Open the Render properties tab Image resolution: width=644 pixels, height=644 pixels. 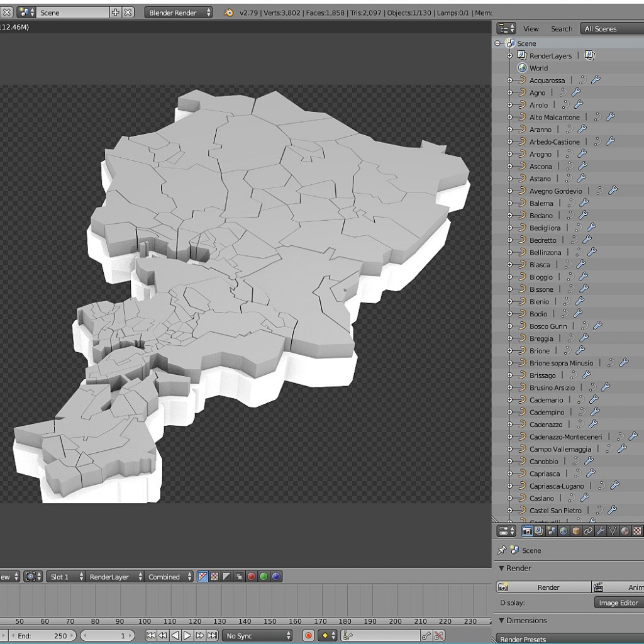527,531
